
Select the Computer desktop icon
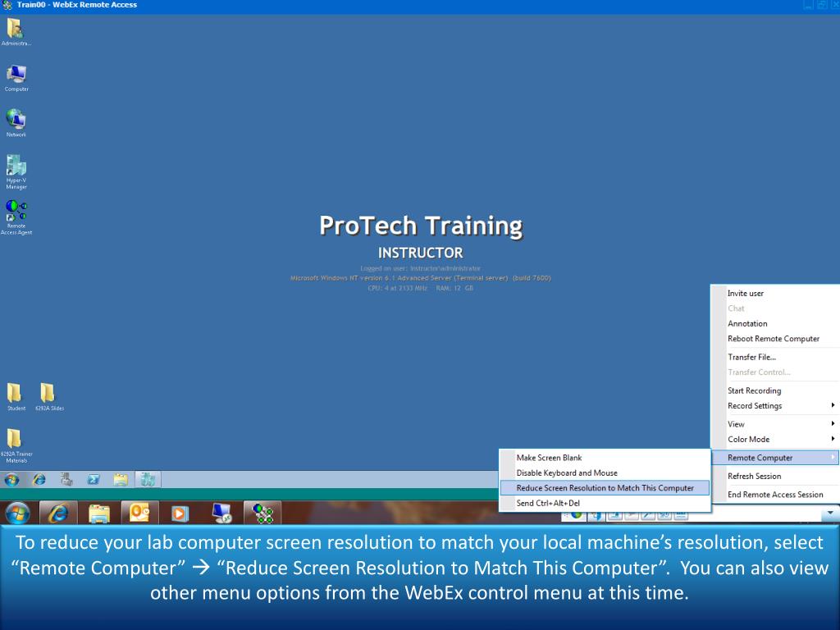[16, 78]
